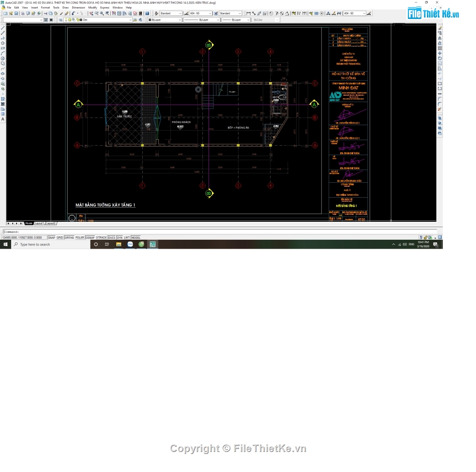
Task: Click the Command line input field
Action: click(x=220, y=231)
